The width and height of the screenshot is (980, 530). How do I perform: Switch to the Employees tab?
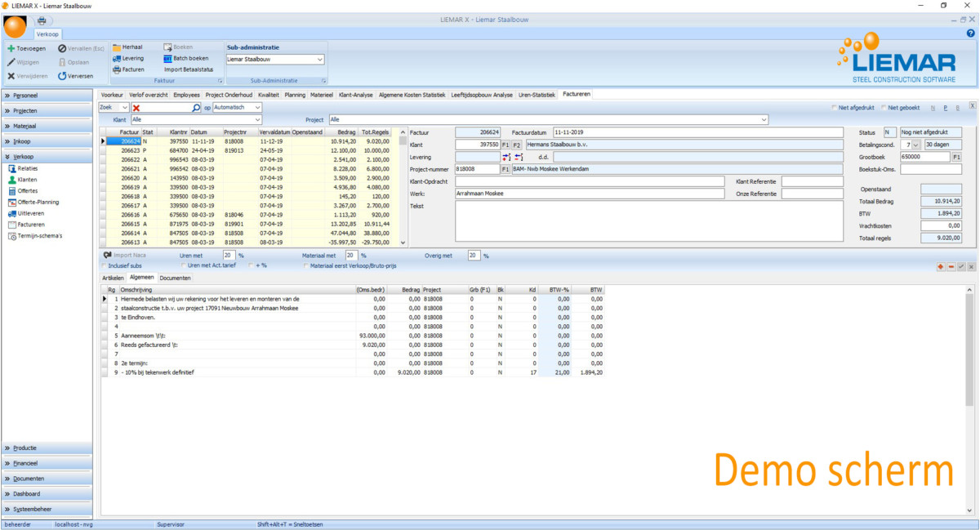pyautogui.click(x=186, y=95)
